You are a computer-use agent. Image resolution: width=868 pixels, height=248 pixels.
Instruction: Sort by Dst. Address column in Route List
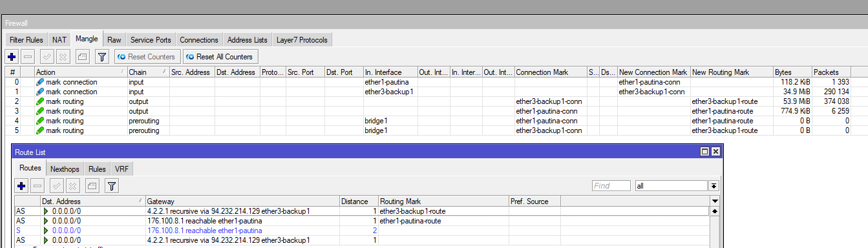click(93, 201)
